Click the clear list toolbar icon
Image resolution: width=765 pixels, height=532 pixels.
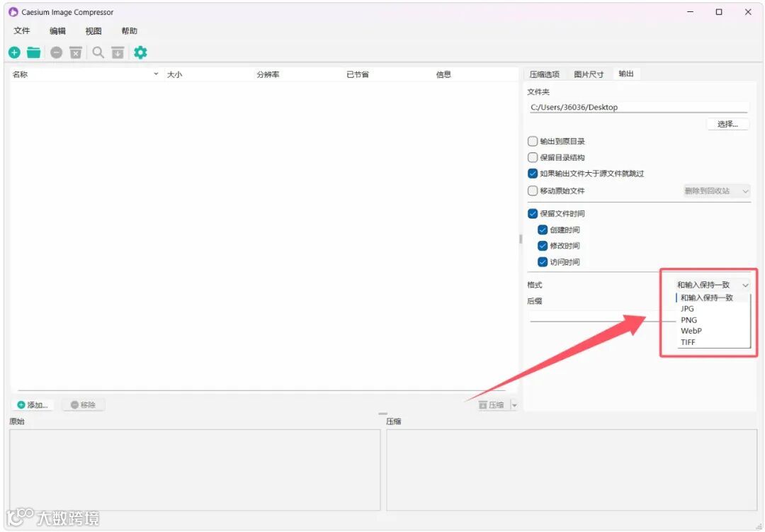76,52
